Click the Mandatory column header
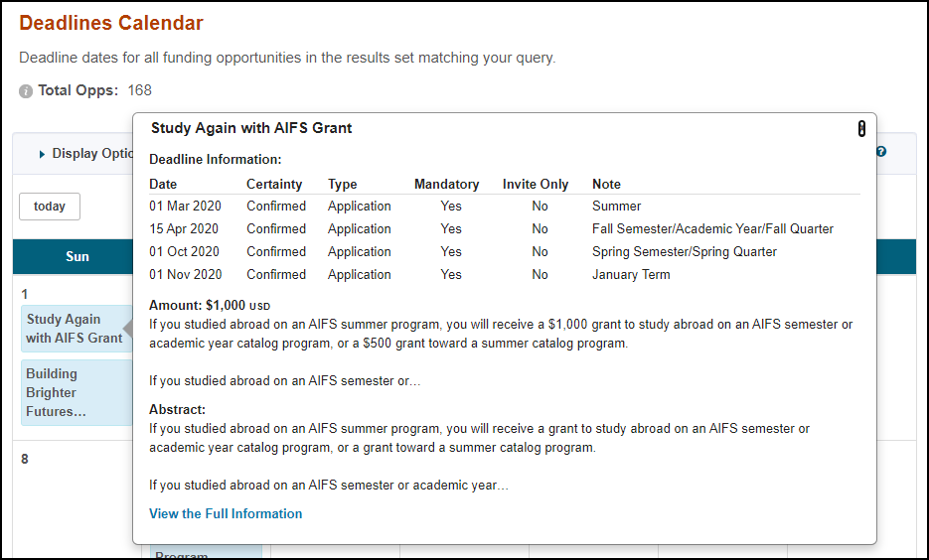 446,184
